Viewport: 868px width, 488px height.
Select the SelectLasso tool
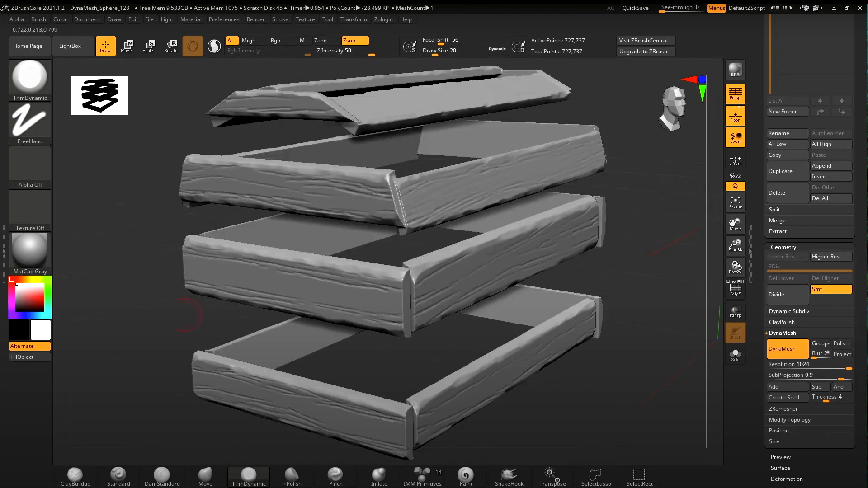(595, 476)
